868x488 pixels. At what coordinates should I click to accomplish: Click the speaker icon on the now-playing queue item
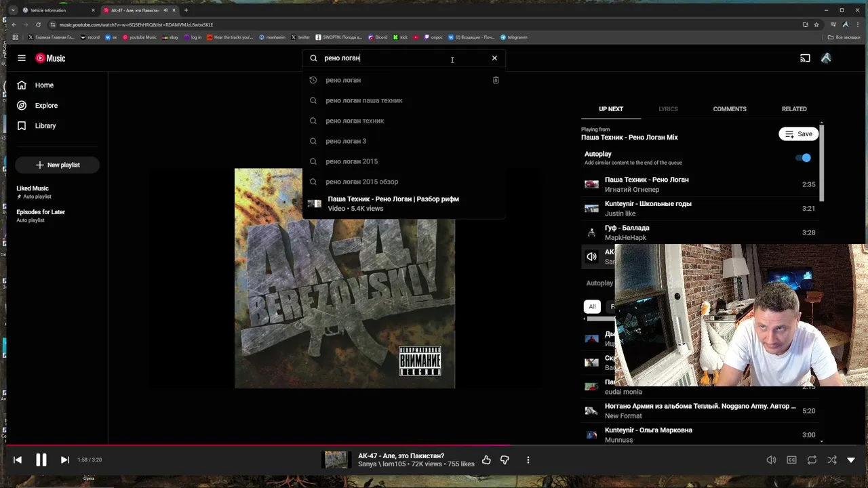pos(592,257)
